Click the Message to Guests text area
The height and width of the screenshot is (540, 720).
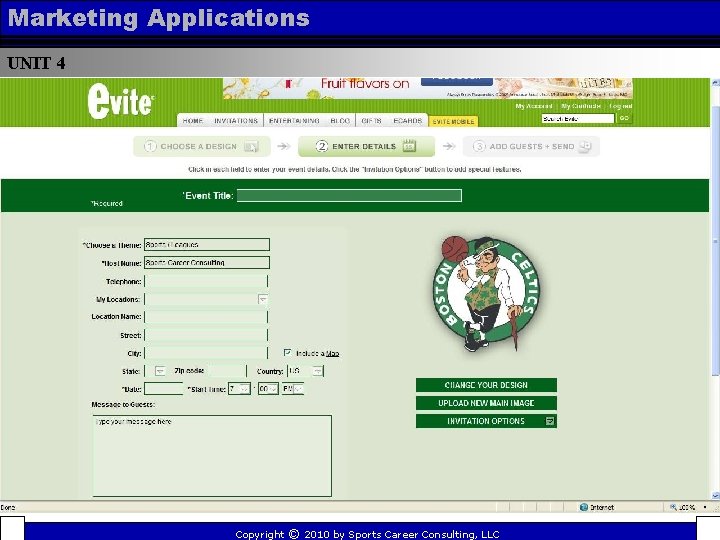click(x=212, y=456)
